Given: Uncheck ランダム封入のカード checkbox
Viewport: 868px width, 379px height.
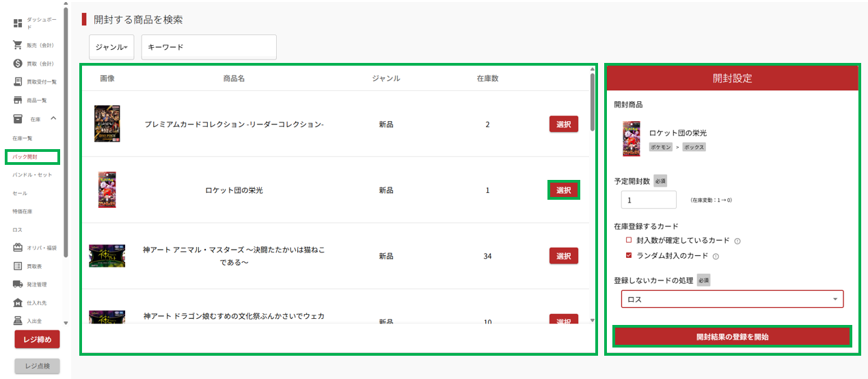Looking at the screenshot, I should pyautogui.click(x=629, y=256).
